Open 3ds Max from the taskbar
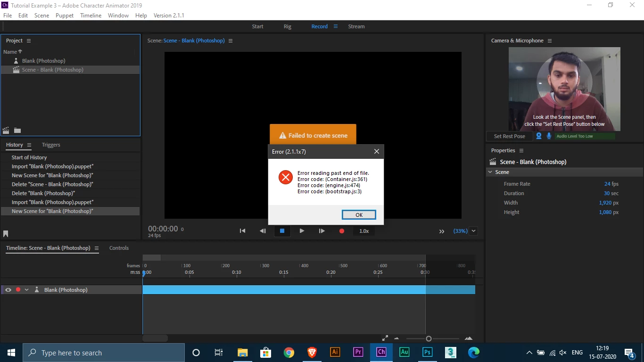The width and height of the screenshot is (644, 362). [x=451, y=352]
